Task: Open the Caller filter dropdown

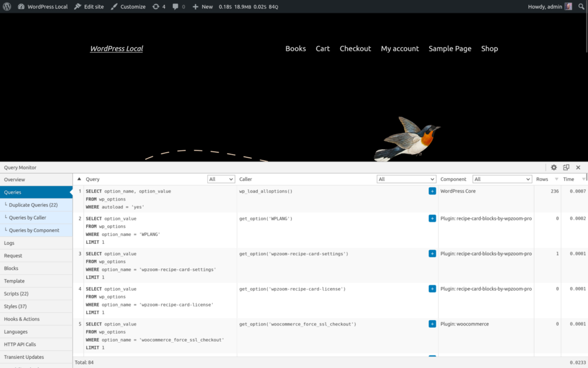Action: click(x=406, y=179)
